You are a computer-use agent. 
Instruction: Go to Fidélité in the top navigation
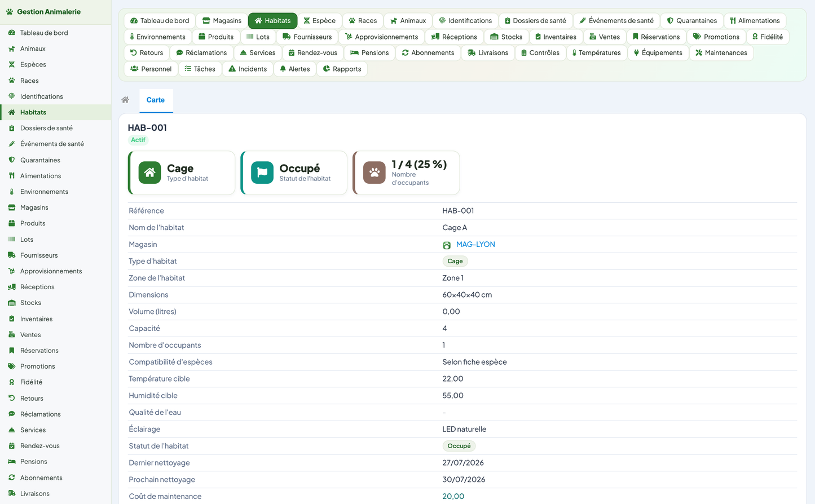tap(768, 37)
